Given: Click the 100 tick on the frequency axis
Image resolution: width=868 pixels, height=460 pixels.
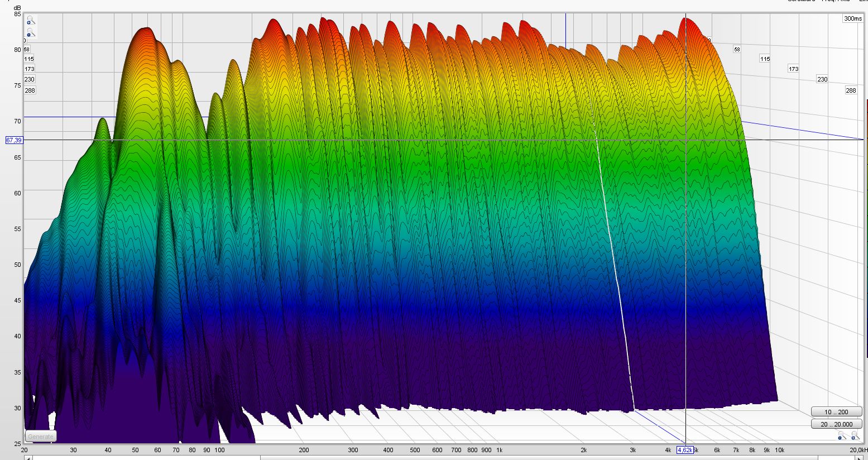Looking at the screenshot, I should 219,450.
